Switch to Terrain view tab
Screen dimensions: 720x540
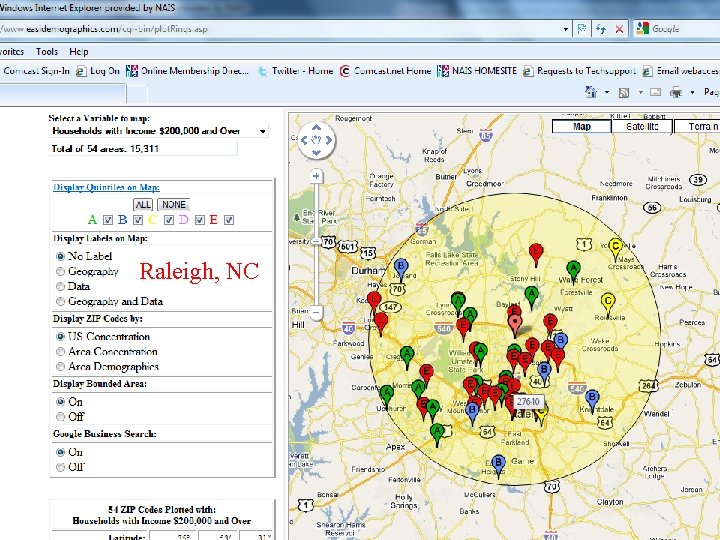click(698, 126)
